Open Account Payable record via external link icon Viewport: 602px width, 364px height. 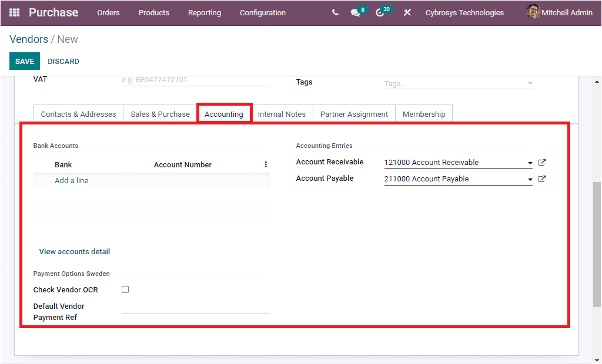[x=541, y=178]
